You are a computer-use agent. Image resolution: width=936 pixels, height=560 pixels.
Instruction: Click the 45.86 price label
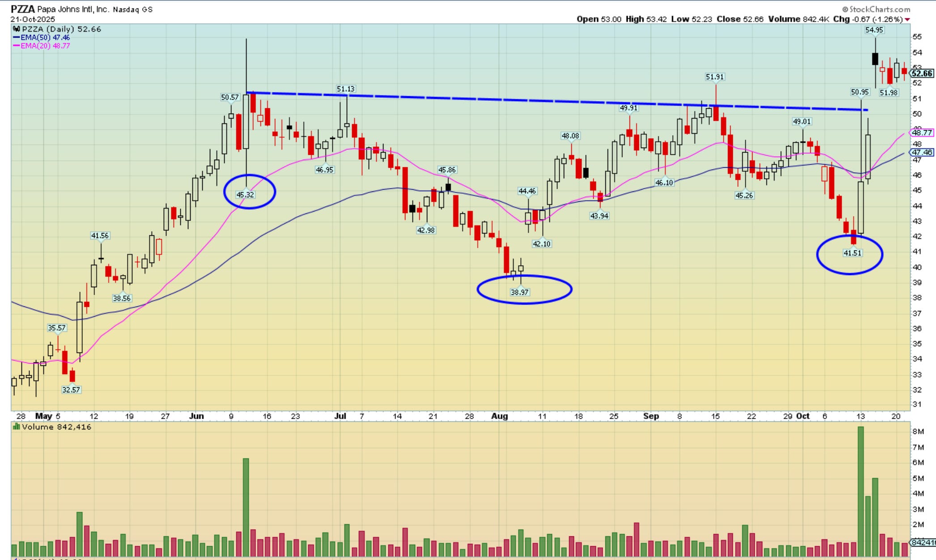[x=447, y=170]
